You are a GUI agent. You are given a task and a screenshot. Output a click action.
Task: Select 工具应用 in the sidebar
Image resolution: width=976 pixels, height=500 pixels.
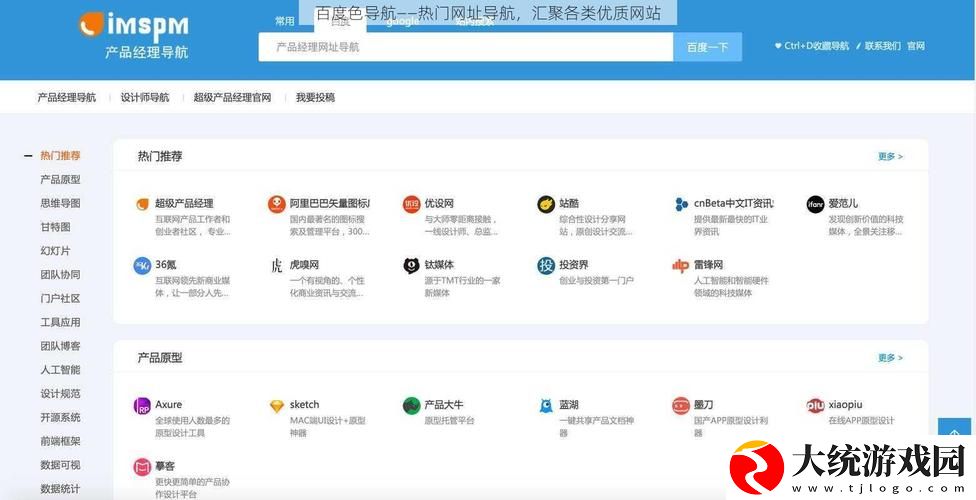click(x=60, y=322)
